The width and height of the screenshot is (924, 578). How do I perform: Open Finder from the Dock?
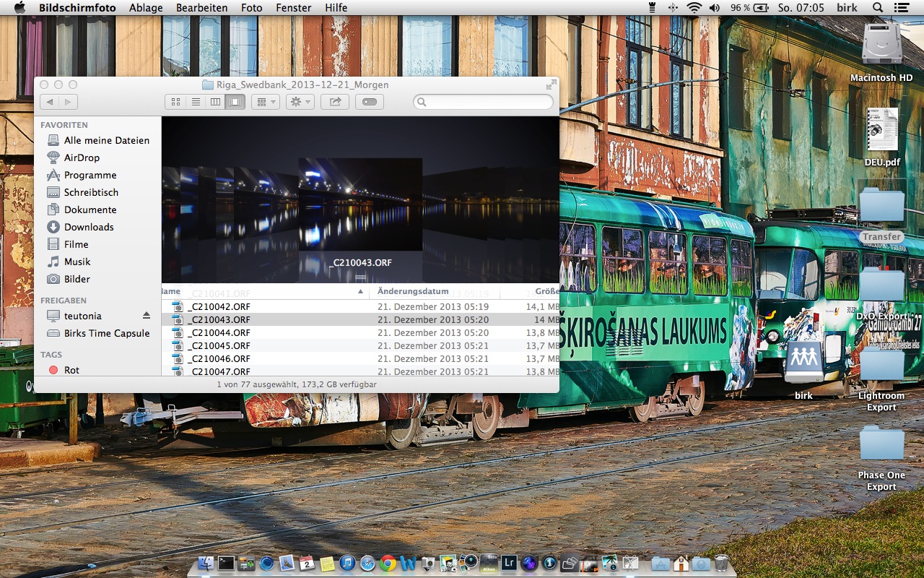pos(207,563)
